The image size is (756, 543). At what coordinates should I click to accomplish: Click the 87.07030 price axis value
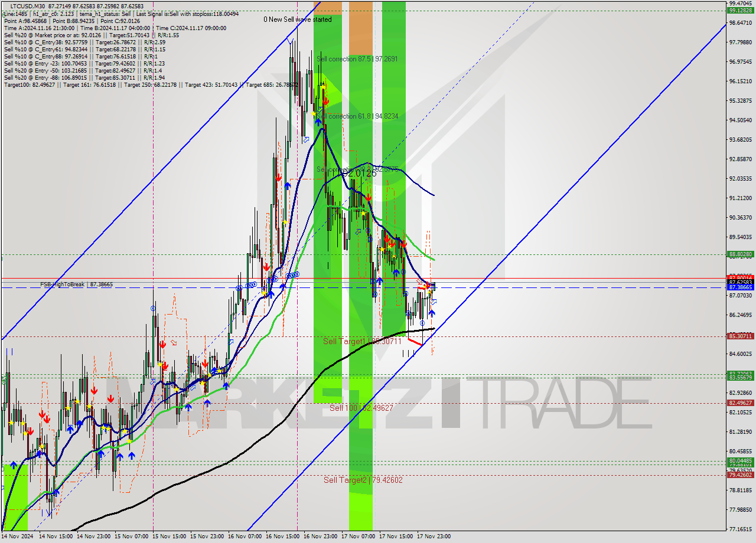pyautogui.click(x=741, y=296)
